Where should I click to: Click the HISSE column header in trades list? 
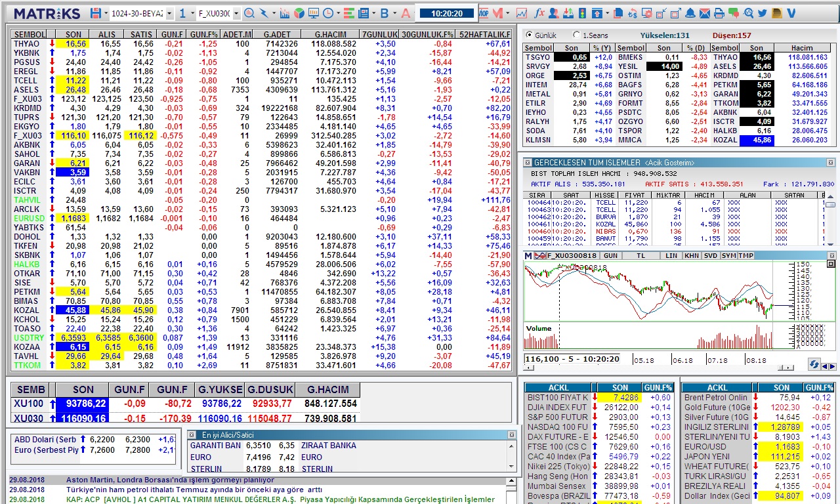pos(604,195)
